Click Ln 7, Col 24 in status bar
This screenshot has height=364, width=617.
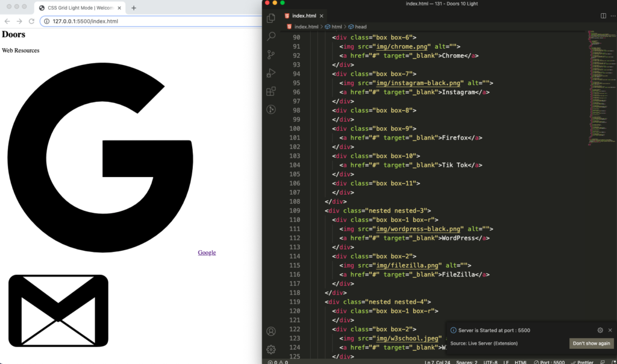pyautogui.click(x=437, y=362)
